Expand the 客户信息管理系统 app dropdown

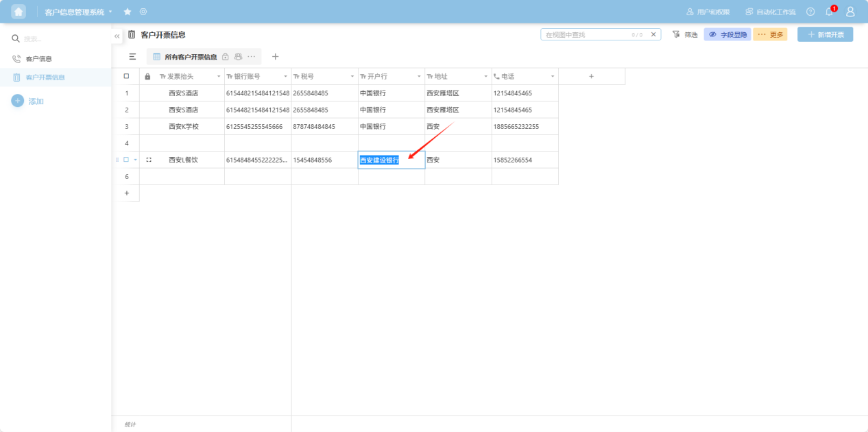[x=110, y=12]
